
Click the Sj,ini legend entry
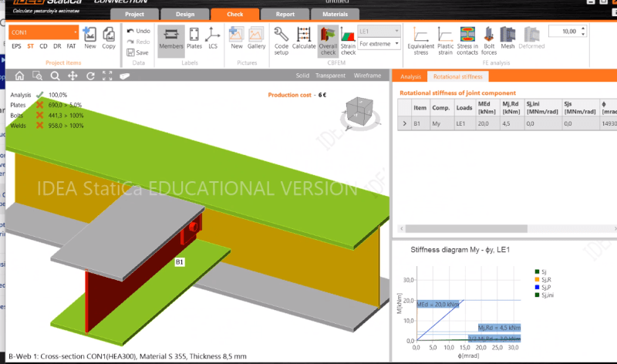[x=545, y=295]
